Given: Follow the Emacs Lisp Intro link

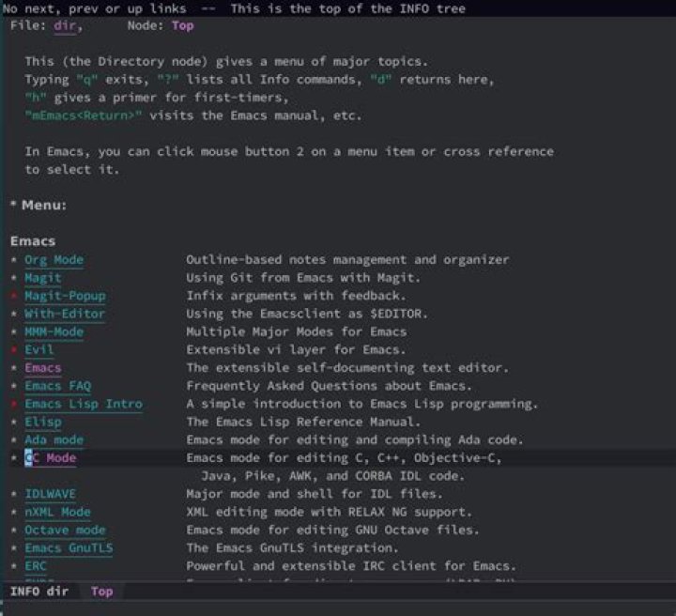Looking at the screenshot, I should (84, 404).
